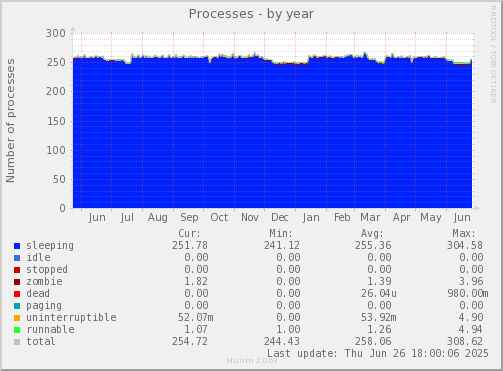The height and width of the screenshot is (371, 503).
Task: Click total current value 254.72
Action: [x=190, y=342]
